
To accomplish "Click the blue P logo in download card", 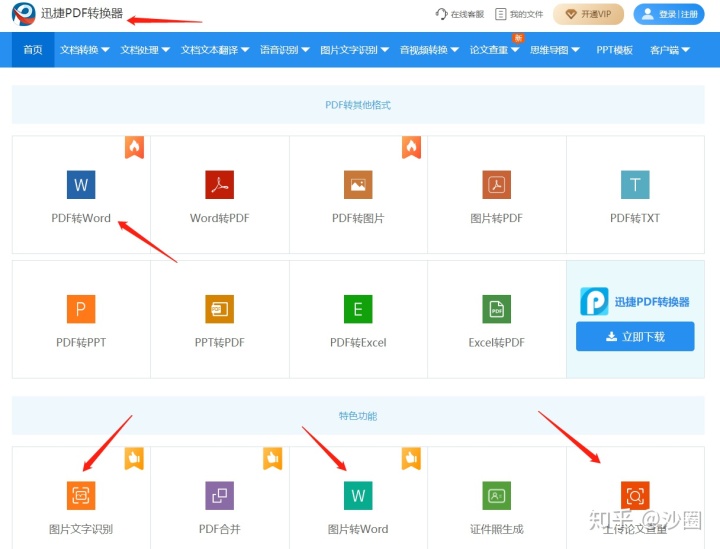I will pyautogui.click(x=594, y=301).
